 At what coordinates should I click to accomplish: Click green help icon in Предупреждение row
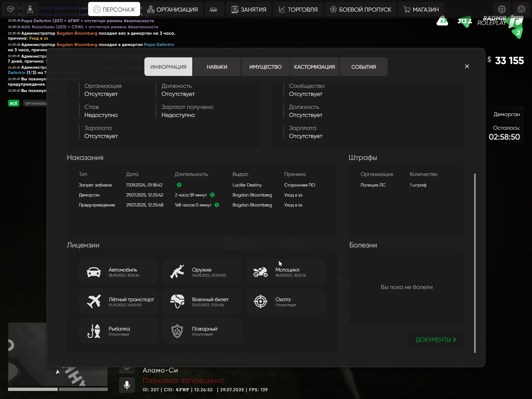pos(217,205)
